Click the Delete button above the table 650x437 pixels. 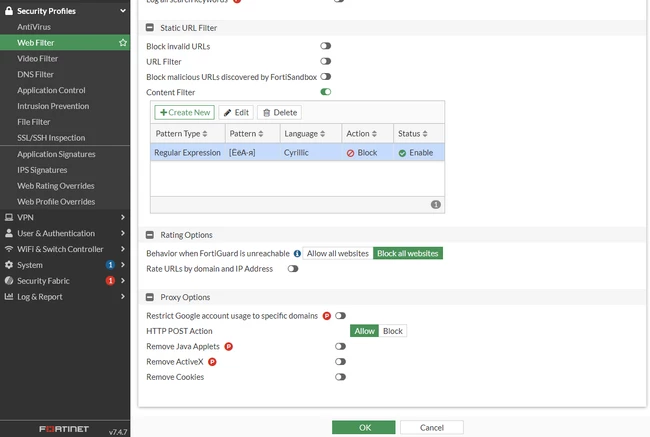280,112
